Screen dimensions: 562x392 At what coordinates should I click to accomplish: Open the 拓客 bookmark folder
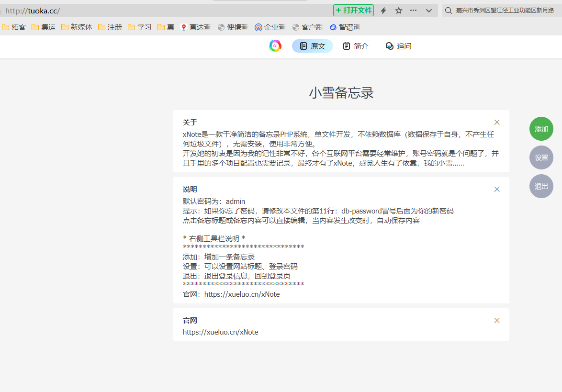[x=14, y=27]
